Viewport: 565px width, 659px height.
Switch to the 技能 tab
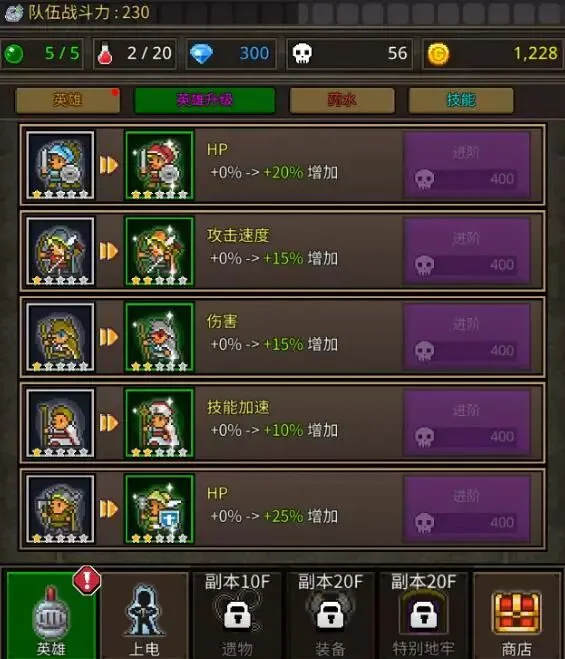(x=461, y=100)
